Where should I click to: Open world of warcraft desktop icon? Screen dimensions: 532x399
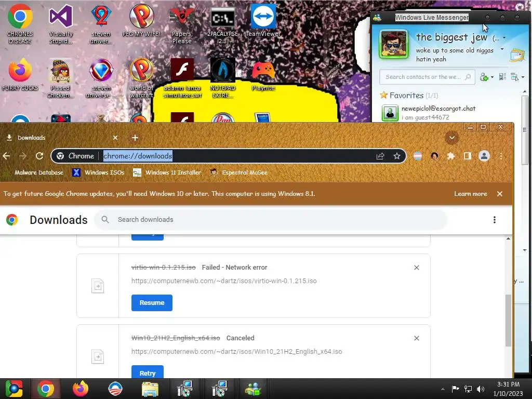[x=141, y=78]
